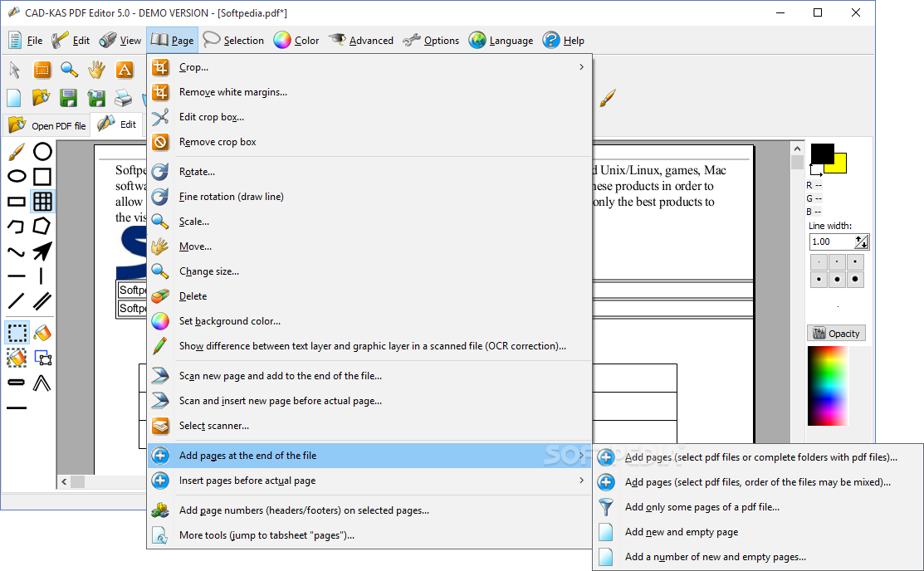Select Set background color entry

[370, 321]
